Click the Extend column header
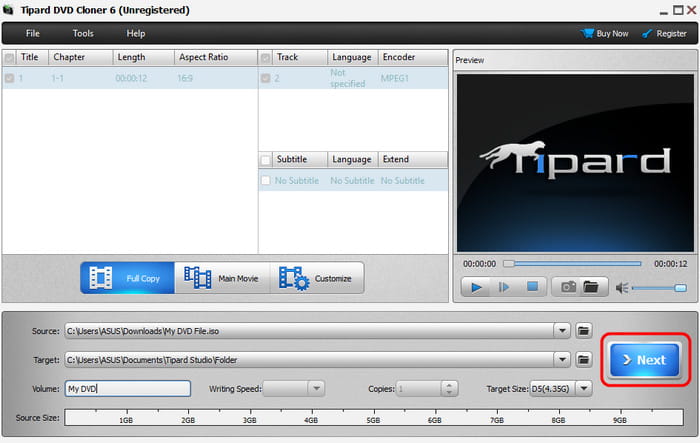The image size is (700, 443). pos(413,159)
